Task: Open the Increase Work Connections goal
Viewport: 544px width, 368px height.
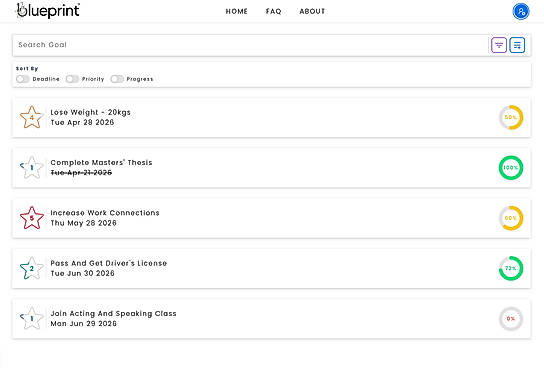Action: [272, 218]
